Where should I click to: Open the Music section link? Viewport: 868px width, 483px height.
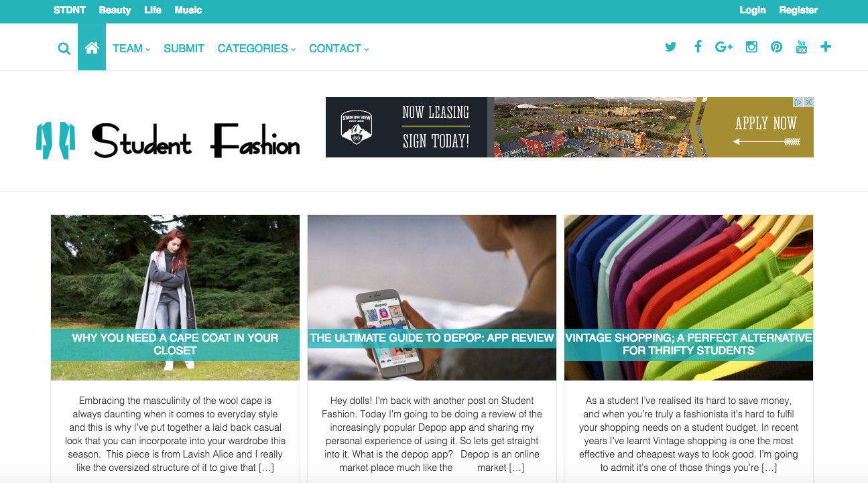tap(188, 10)
